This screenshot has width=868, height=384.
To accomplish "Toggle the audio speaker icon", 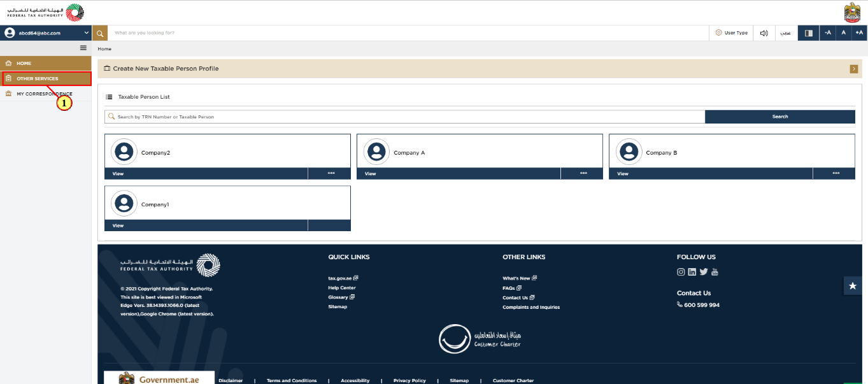I will pos(764,32).
